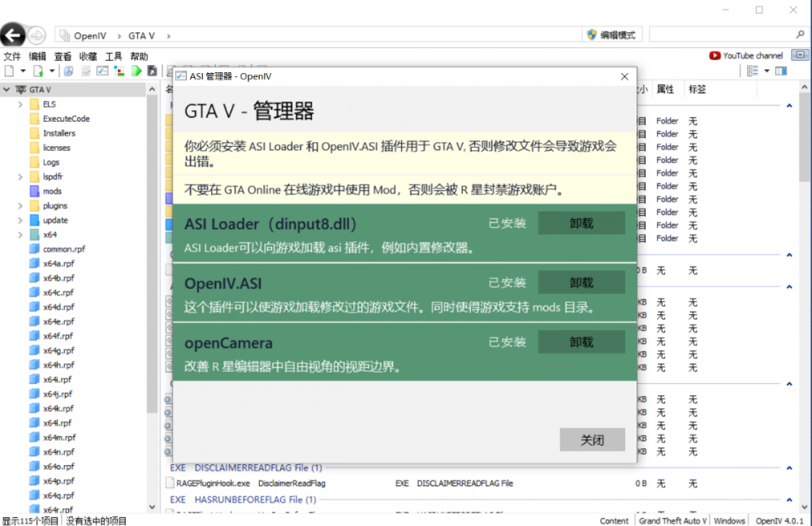This screenshot has width=812, height=526.
Task: Click the green run/play arrow in the toolbar
Action: tap(136, 71)
